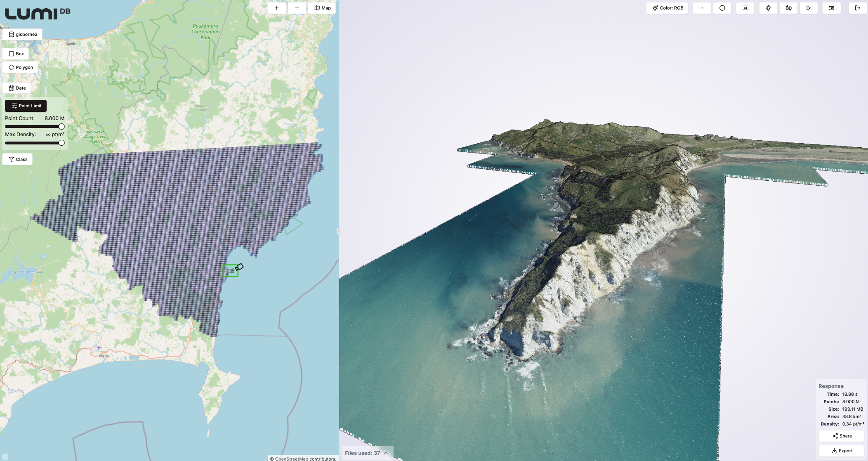Click the list reset icon
Viewport: 868px width, 461px height.
point(832,8)
